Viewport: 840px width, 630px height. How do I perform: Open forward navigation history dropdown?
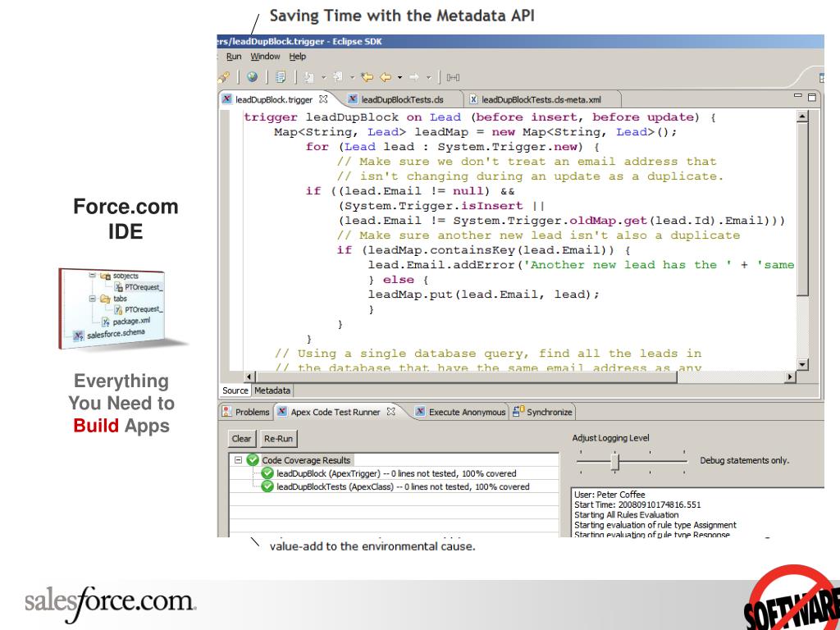coord(428,77)
